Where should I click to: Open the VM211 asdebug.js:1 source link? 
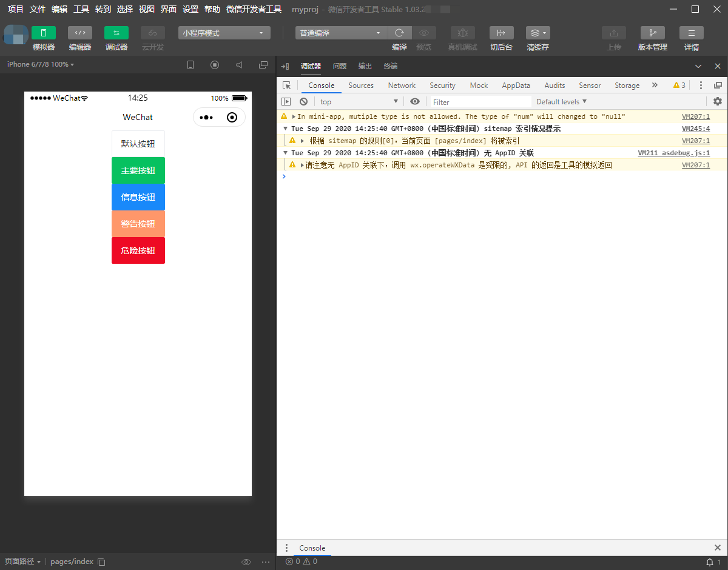click(673, 153)
